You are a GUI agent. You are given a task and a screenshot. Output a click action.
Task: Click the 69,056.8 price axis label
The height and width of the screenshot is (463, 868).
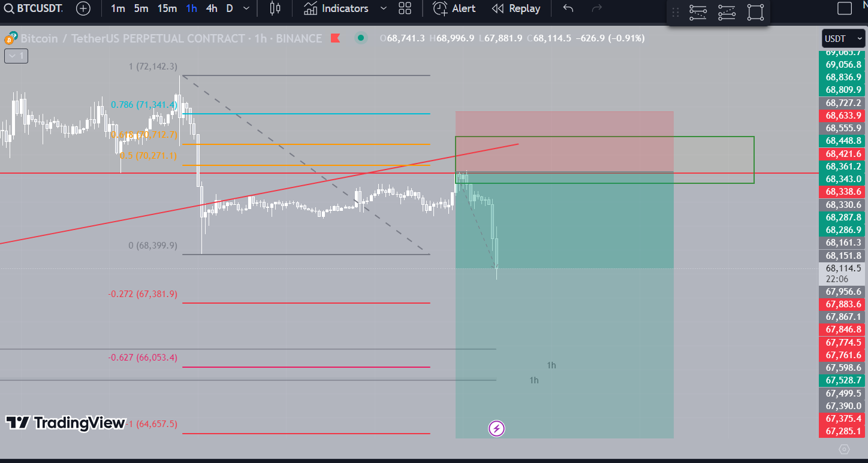click(843, 65)
